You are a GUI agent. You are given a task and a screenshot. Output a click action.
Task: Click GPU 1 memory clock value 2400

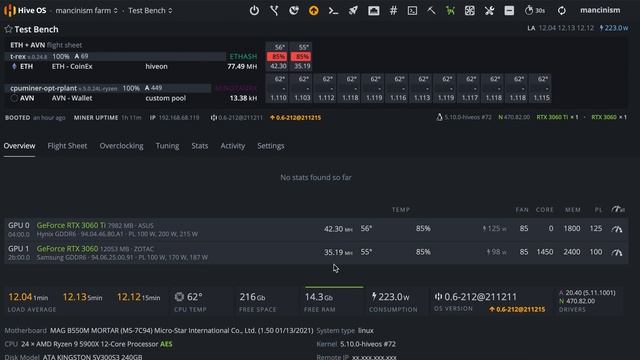[571, 252]
